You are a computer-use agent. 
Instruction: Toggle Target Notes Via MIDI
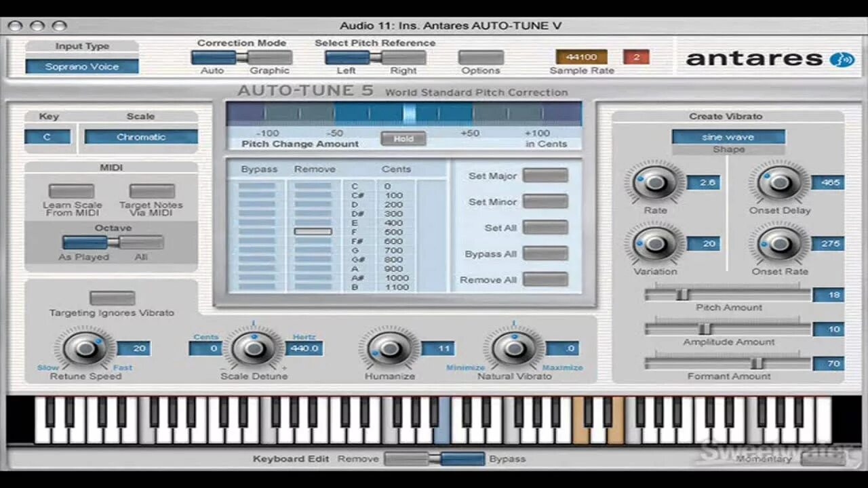[x=152, y=191]
